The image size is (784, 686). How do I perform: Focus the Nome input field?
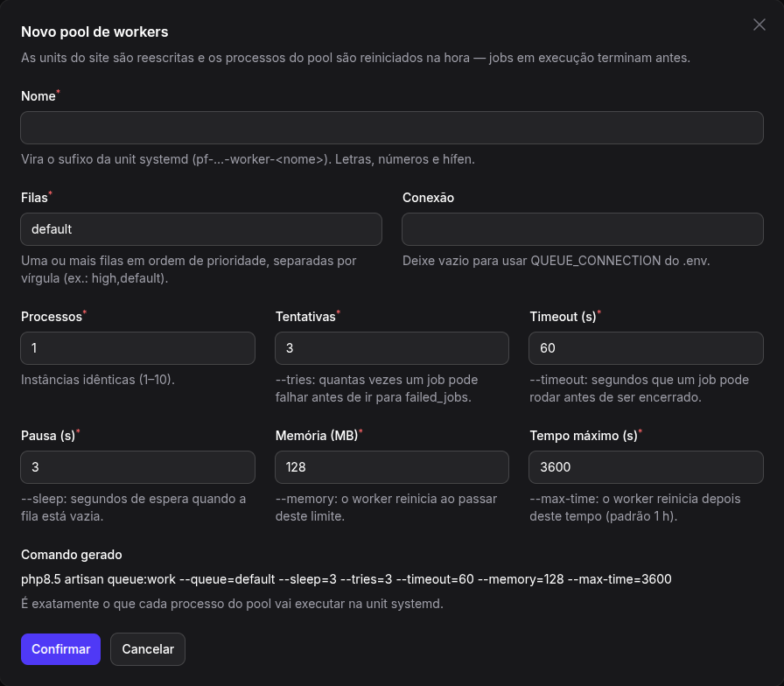click(x=391, y=128)
